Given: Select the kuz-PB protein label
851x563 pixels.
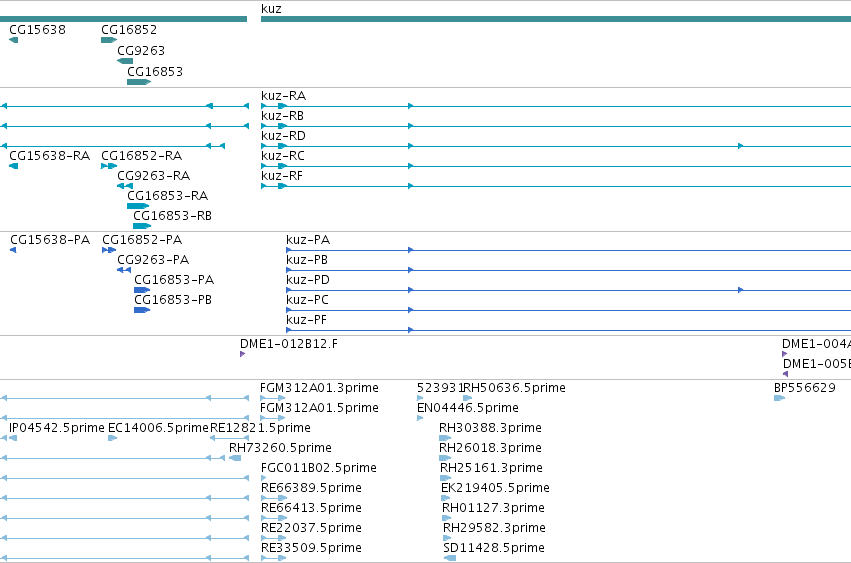Looking at the screenshot, I should coord(307,260).
